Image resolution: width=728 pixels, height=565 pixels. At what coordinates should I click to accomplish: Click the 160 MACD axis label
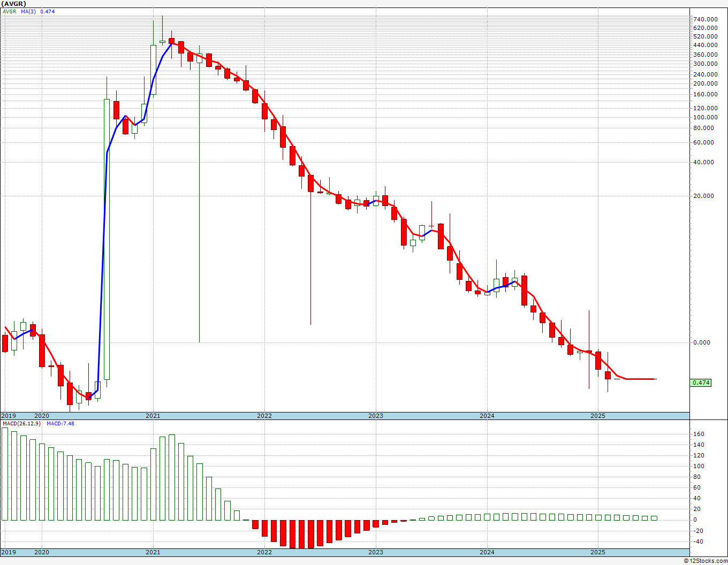pyautogui.click(x=699, y=434)
